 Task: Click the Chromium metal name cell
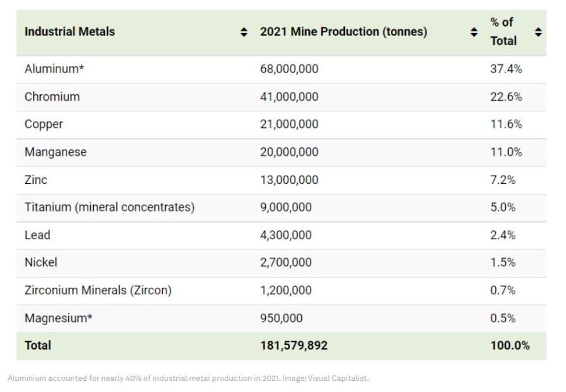(x=52, y=97)
